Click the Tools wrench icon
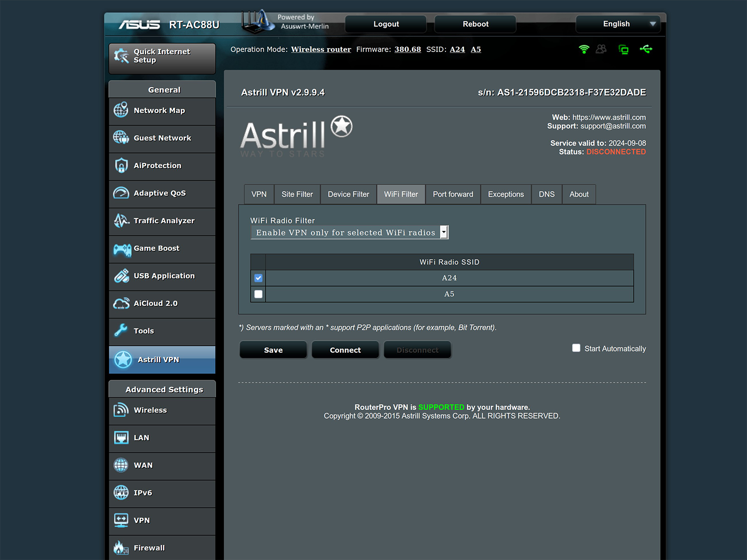 (x=121, y=330)
